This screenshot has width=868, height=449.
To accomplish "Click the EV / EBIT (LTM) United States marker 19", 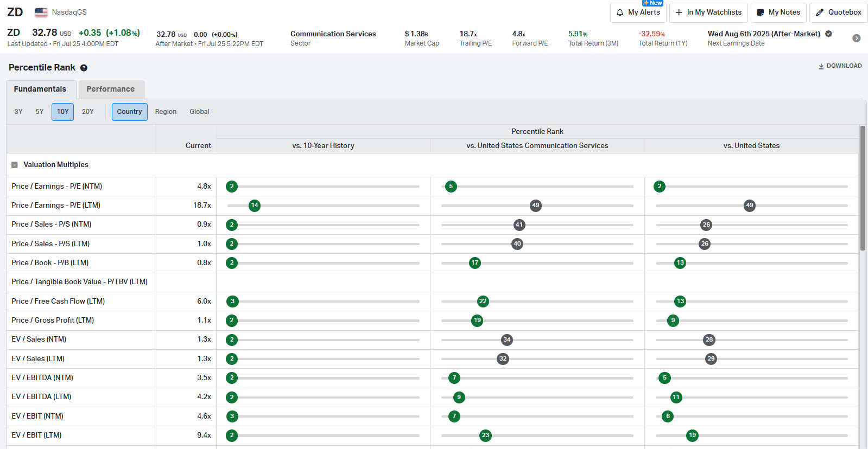I will point(692,435).
